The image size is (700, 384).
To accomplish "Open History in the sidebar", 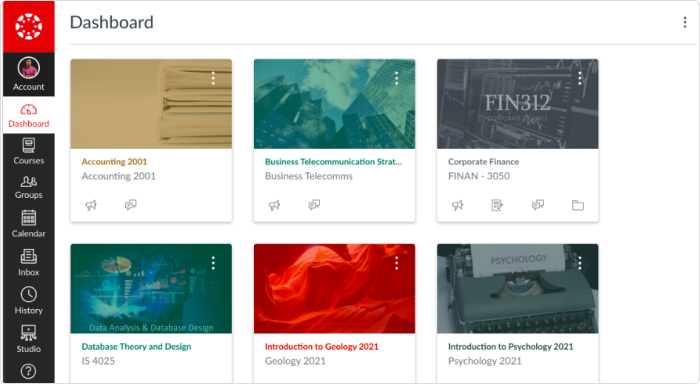I will coord(29,301).
